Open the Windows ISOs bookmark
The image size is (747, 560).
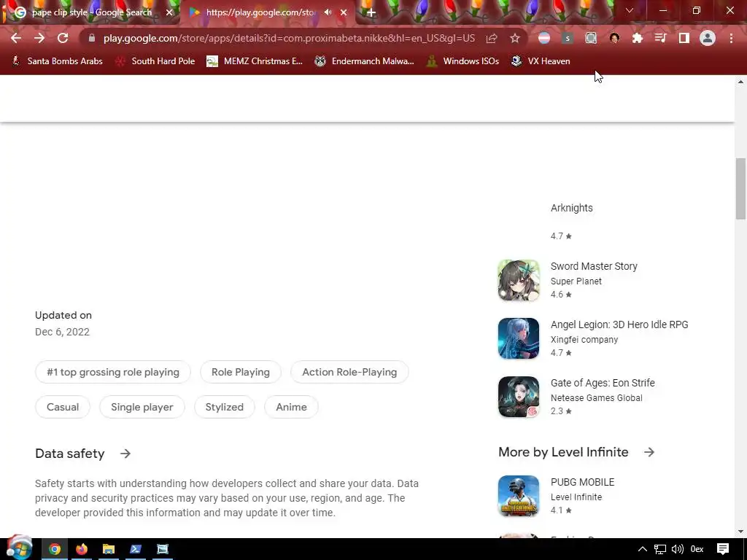[x=462, y=61]
